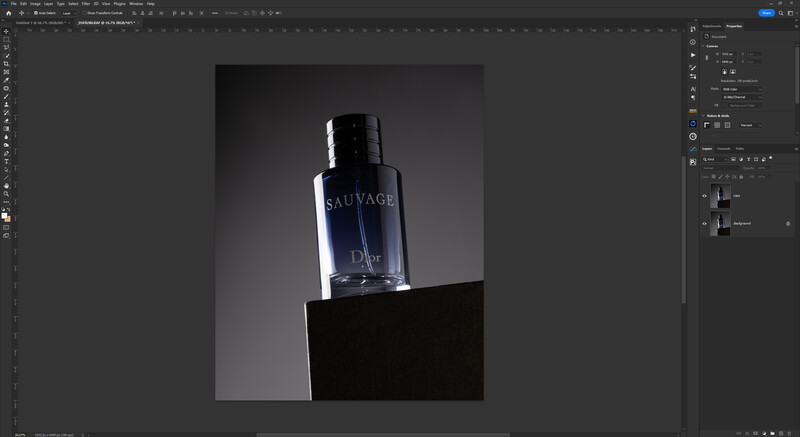Create a new group folder
800x437 pixels.
pos(772,433)
